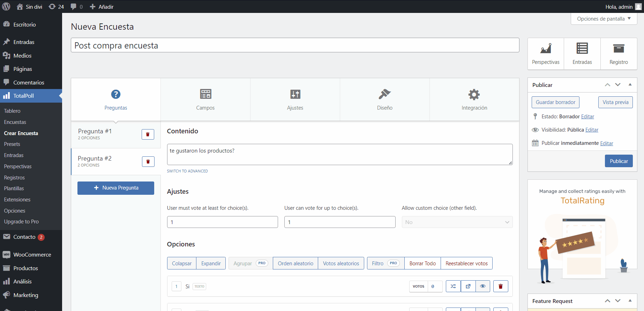This screenshot has height=311, width=644.
Task: Add a Nueva Pregunta
Action: point(116,188)
